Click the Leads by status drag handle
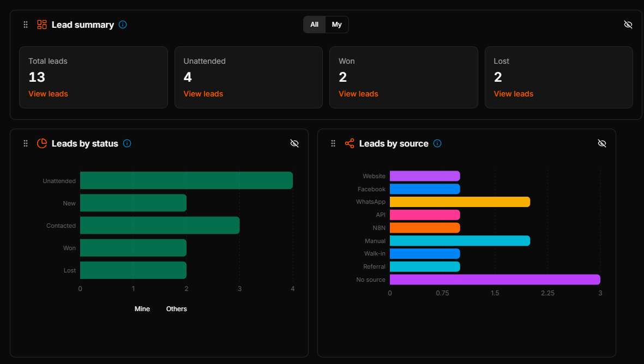 click(x=26, y=143)
